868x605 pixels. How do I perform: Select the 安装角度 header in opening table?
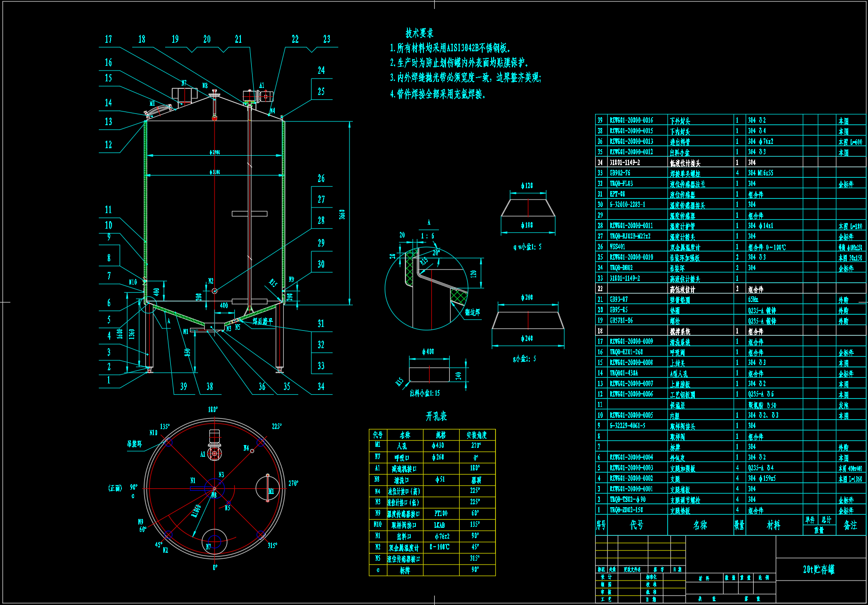click(x=477, y=435)
